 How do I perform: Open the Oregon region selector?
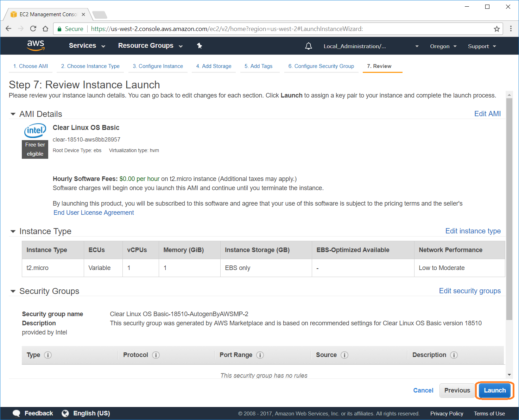443,46
